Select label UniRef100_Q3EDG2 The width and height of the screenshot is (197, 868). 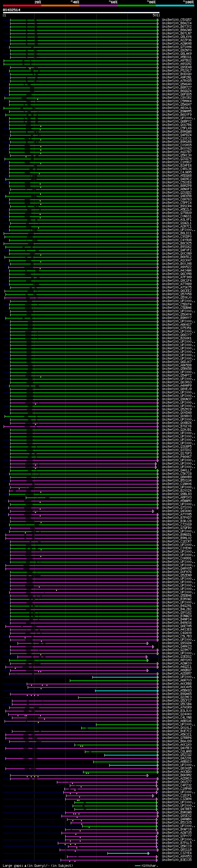pos(176,656)
